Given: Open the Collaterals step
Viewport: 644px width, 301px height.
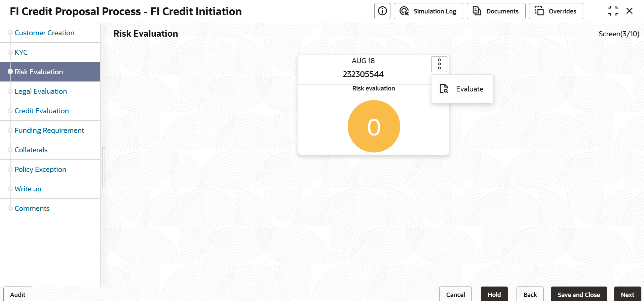Looking at the screenshot, I should (31, 150).
